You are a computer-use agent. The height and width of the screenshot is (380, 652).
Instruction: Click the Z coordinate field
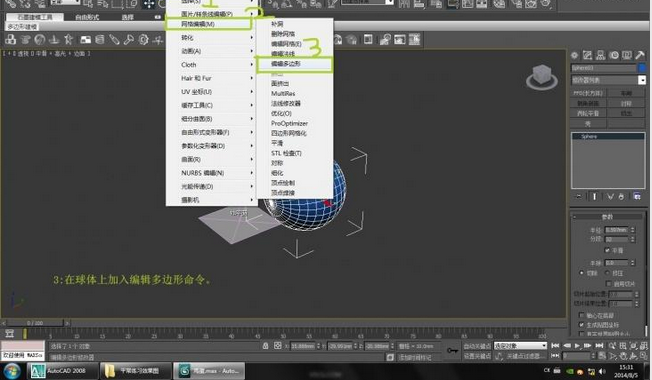[x=378, y=346]
